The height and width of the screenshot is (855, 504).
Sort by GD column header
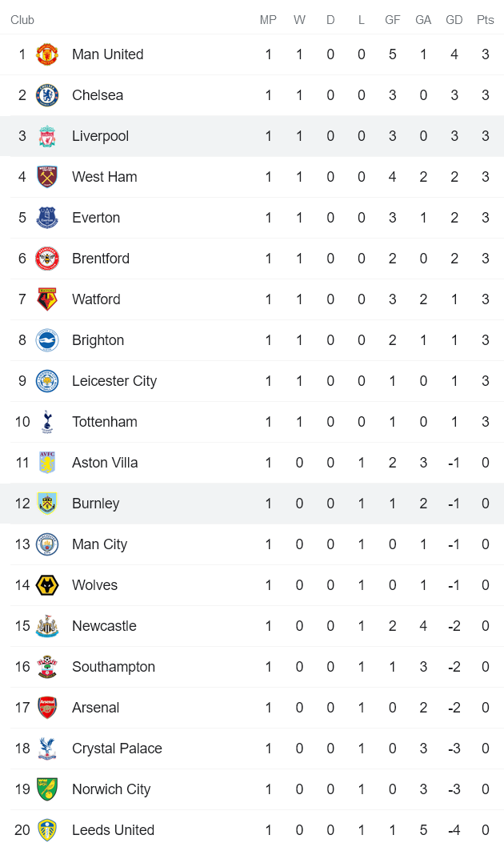(x=454, y=20)
